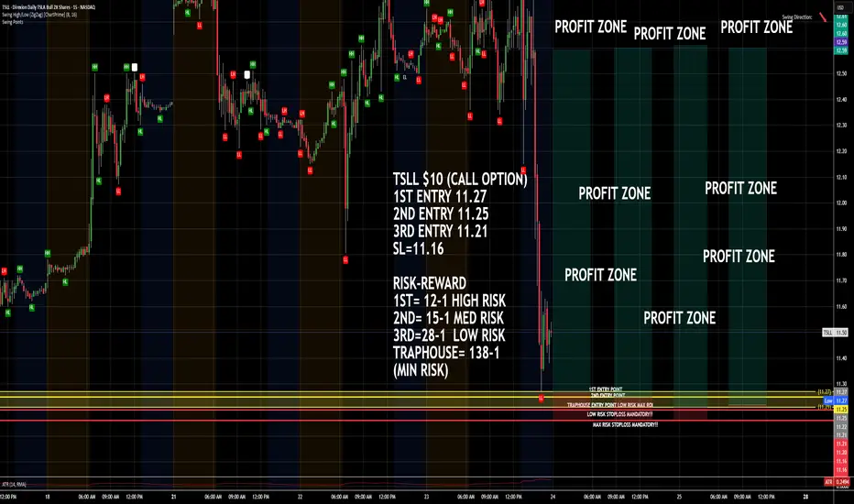Click date 18 on the time axis
This screenshot has height=504, width=854.
48,497
